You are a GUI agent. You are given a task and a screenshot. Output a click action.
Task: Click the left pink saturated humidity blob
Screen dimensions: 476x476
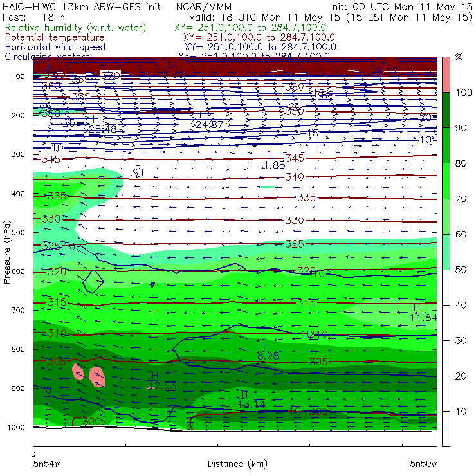click(78, 372)
